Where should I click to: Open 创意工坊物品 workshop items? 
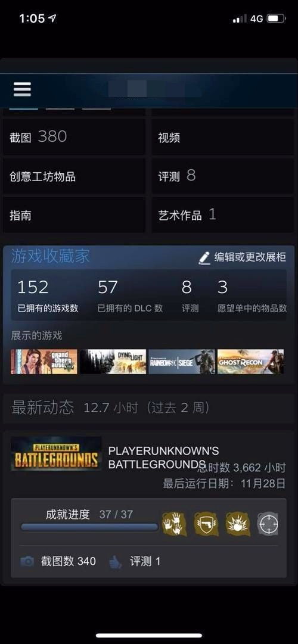click(x=74, y=176)
